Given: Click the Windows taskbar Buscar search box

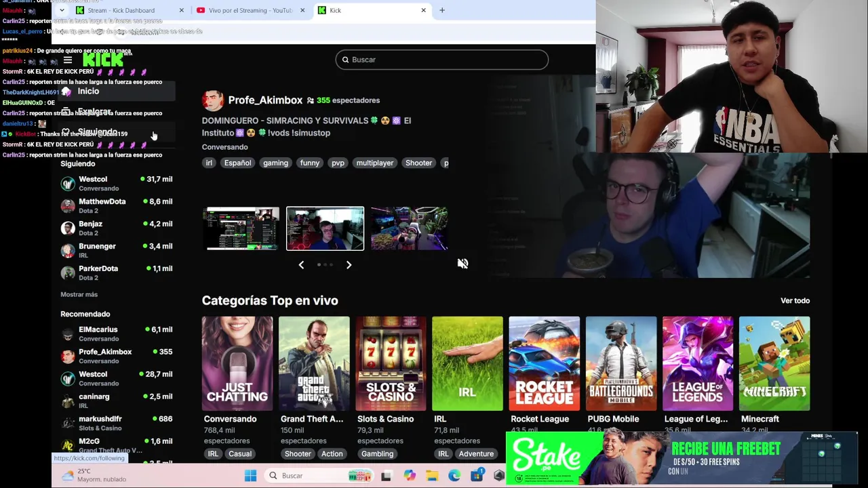Looking at the screenshot, I should [319, 476].
